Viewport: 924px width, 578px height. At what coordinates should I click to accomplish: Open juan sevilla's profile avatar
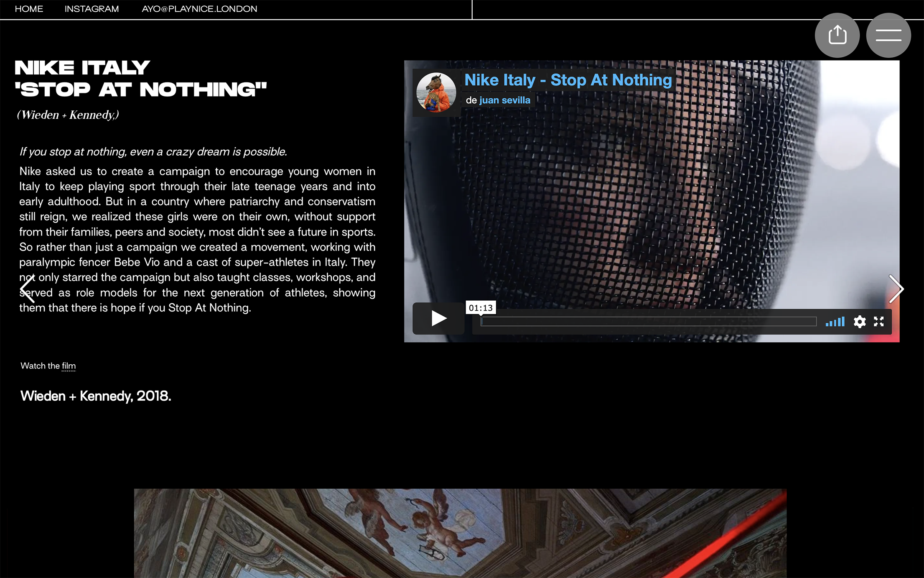tap(436, 92)
